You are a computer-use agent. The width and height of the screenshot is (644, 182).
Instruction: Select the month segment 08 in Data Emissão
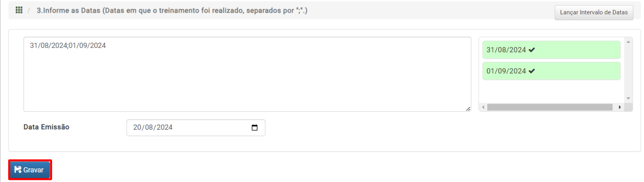[x=149, y=128]
